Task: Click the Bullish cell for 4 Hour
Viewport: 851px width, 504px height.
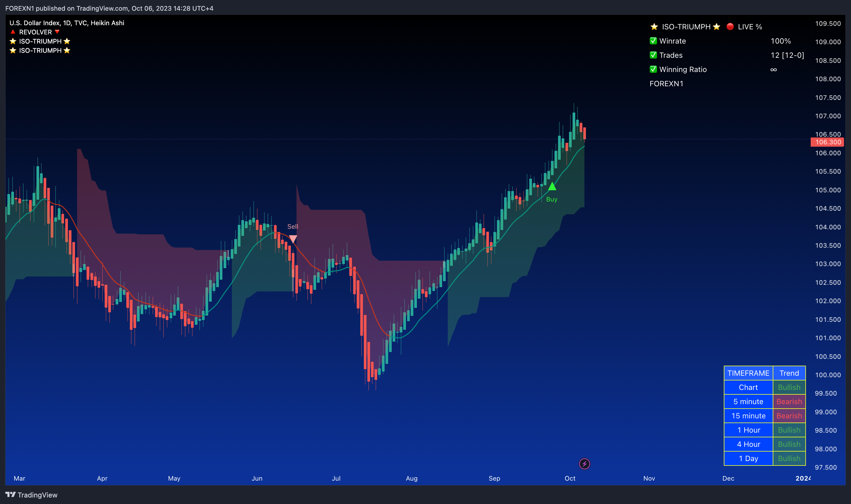Action: coord(789,444)
